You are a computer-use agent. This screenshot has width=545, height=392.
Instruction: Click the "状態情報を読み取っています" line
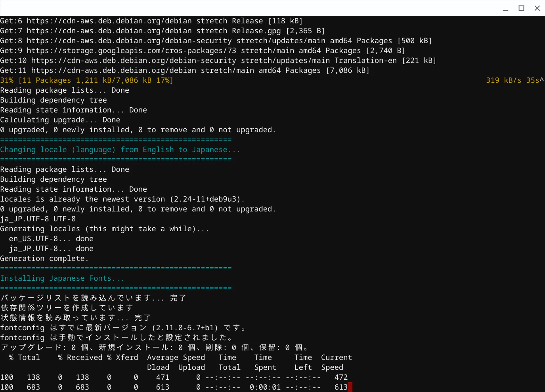click(x=76, y=318)
